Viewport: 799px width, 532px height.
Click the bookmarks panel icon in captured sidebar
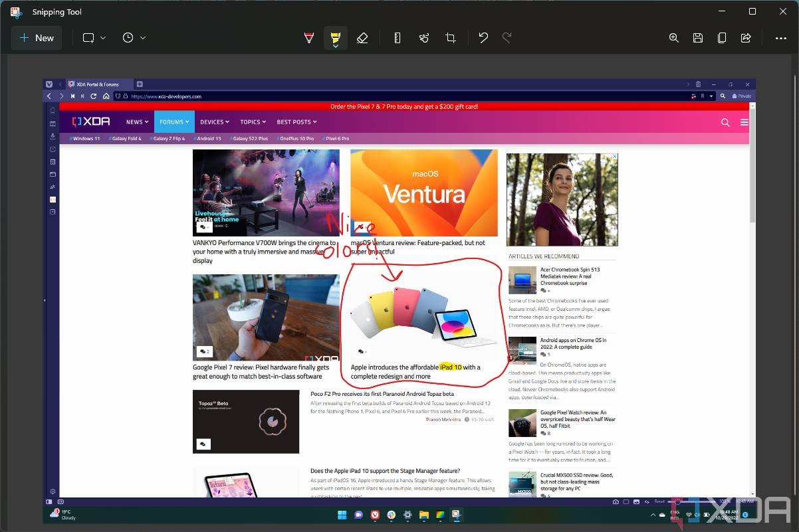(53, 111)
